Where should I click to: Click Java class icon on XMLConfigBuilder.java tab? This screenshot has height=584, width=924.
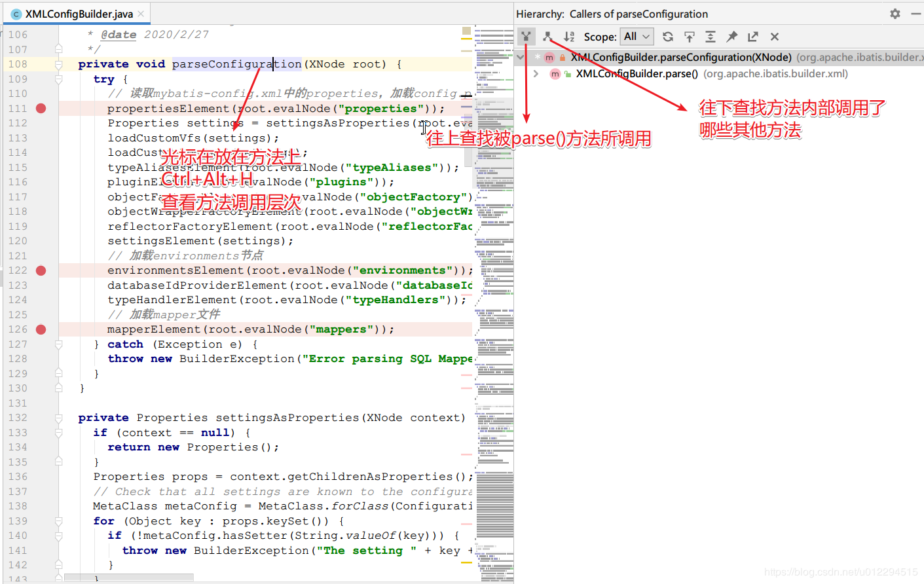16,14
